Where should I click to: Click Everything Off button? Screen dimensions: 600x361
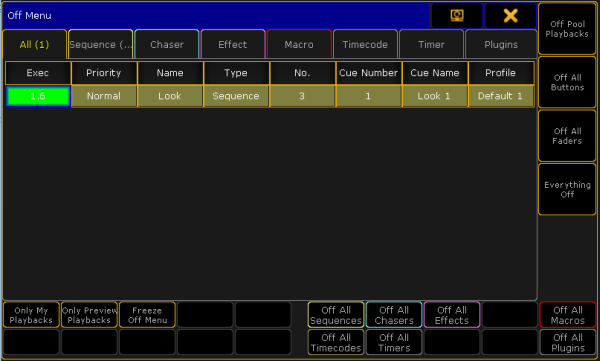click(x=567, y=189)
